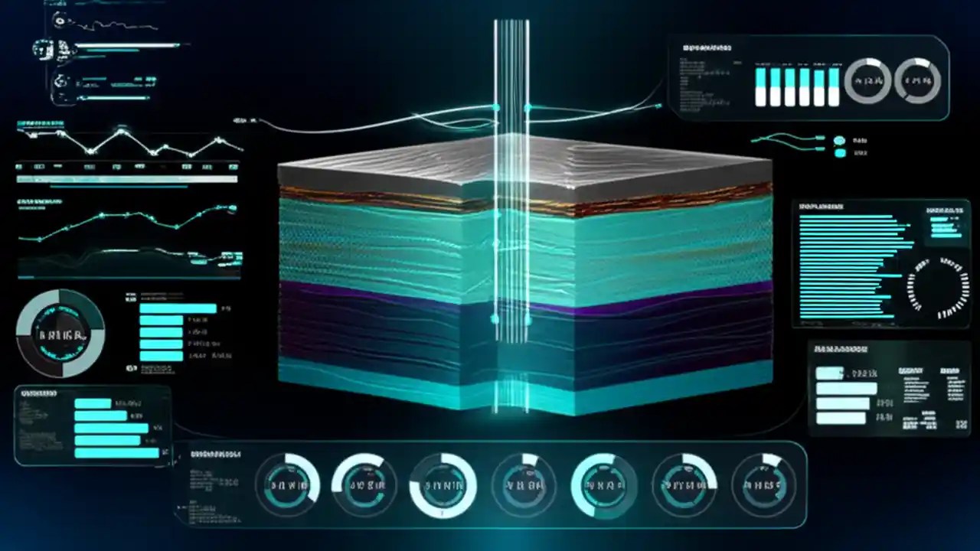The image size is (980, 551).
Task: Collapse the displacement panel on the middle right
Action: [821, 205]
